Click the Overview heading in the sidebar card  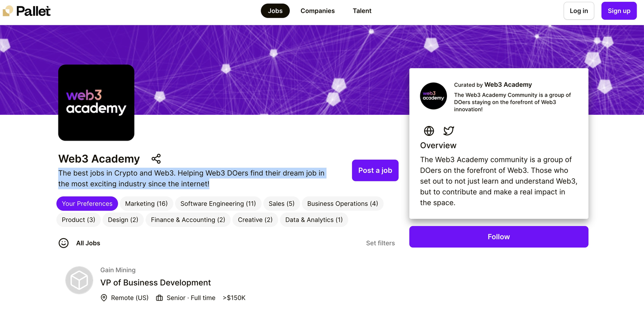point(438,145)
